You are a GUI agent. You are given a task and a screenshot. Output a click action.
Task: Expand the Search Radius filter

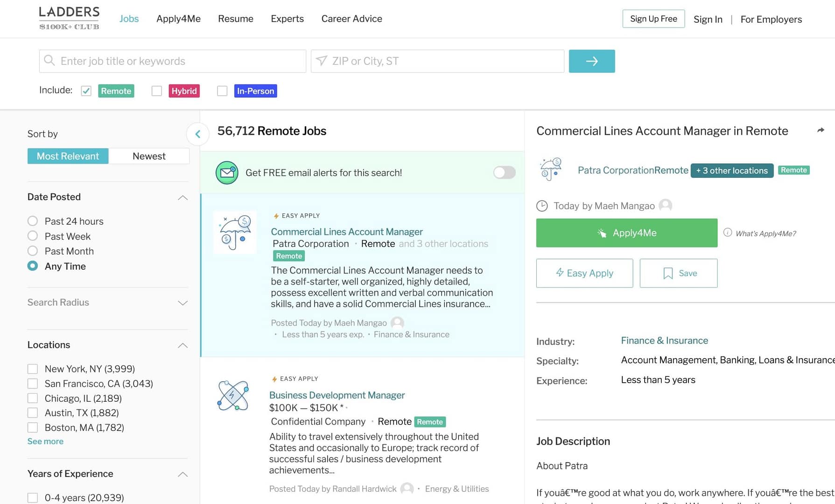(182, 303)
